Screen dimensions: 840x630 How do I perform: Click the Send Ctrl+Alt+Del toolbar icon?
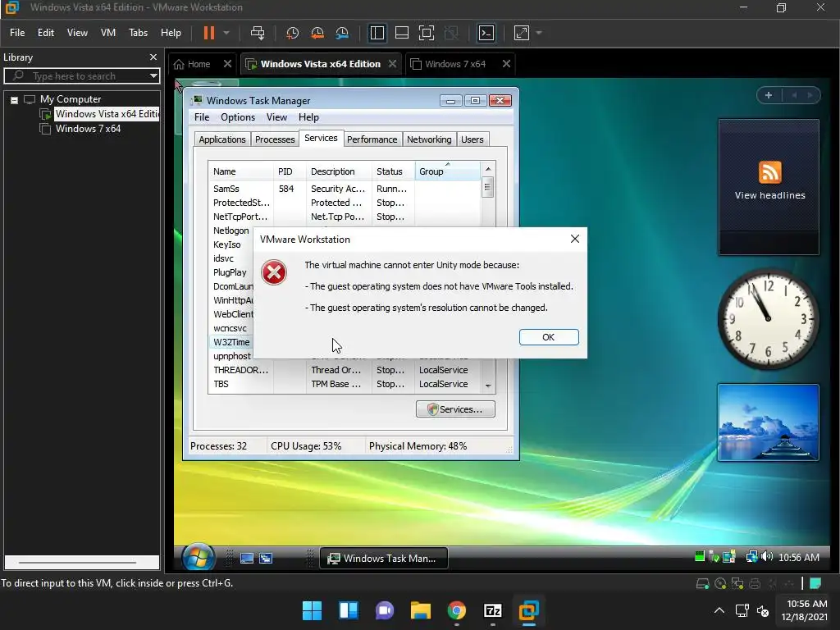point(258,33)
